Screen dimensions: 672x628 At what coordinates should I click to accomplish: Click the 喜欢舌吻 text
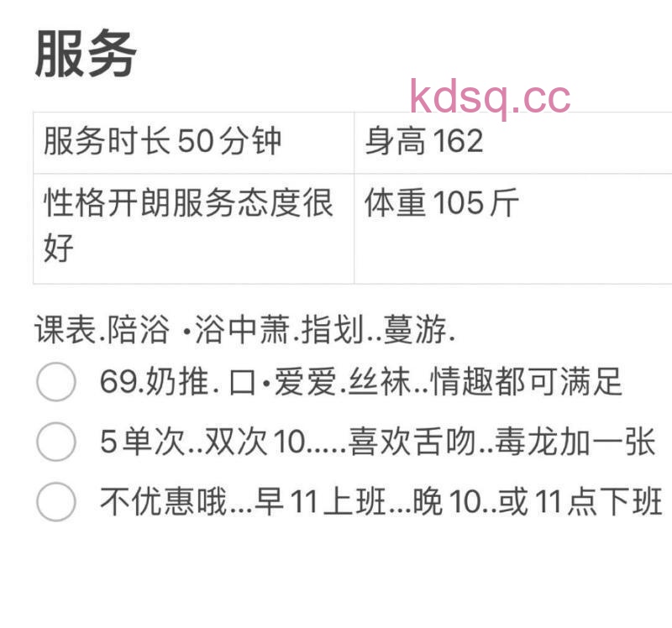click(412, 442)
